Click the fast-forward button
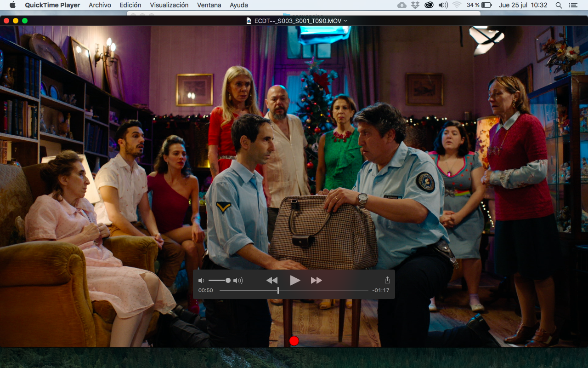Image resolution: width=588 pixels, height=368 pixels. pos(316,280)
